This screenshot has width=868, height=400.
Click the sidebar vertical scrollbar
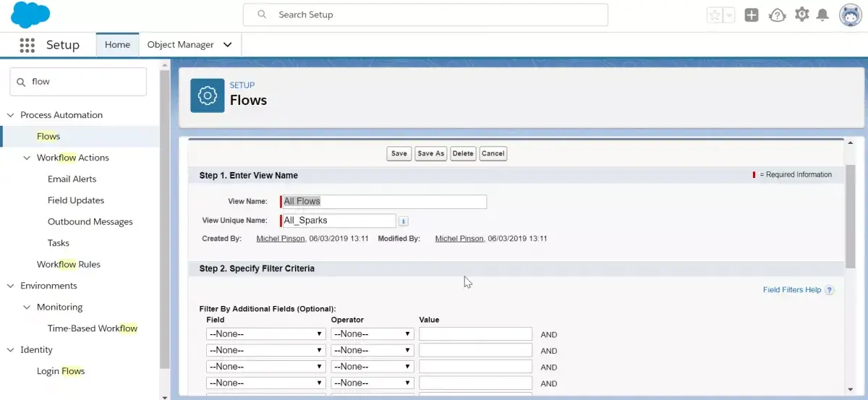tap(165, 220)
